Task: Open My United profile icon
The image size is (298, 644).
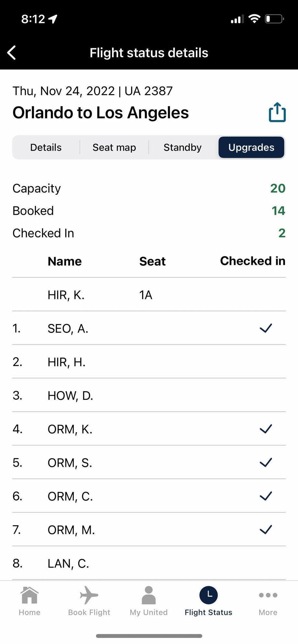Action: coord(149,595)
